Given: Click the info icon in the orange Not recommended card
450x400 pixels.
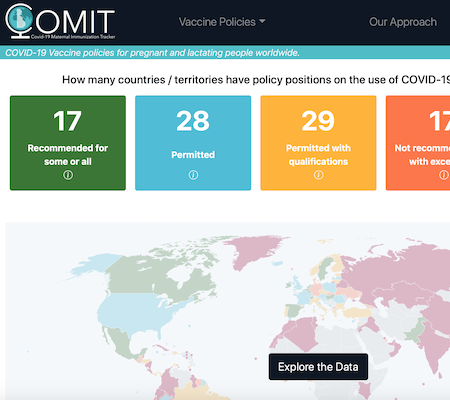Looking at the screenshot, I should pyautogui.click(x=444, y=175).
